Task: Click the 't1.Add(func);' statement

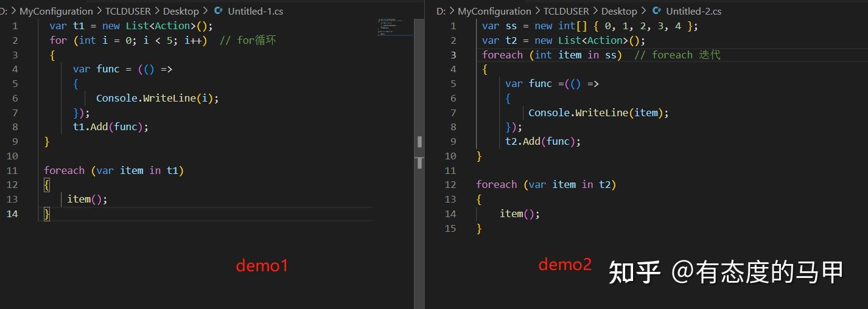Action: (111, 127)
